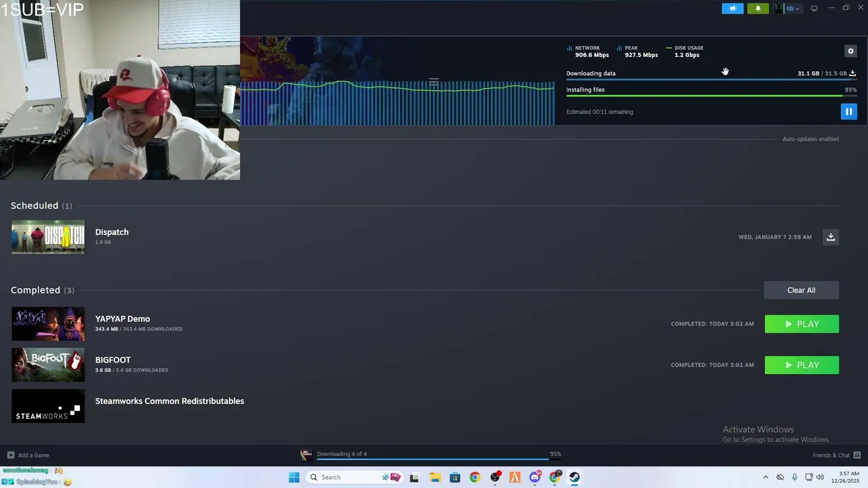Clear All completed downloads
The image size is (868, 488).
tap(802, 290)
